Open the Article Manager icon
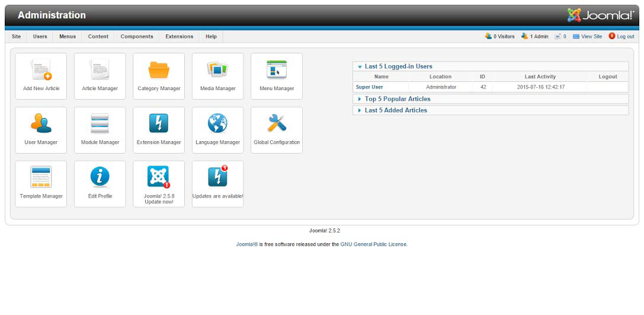Screen dimensions: 644x315 [x=100, y=69]
